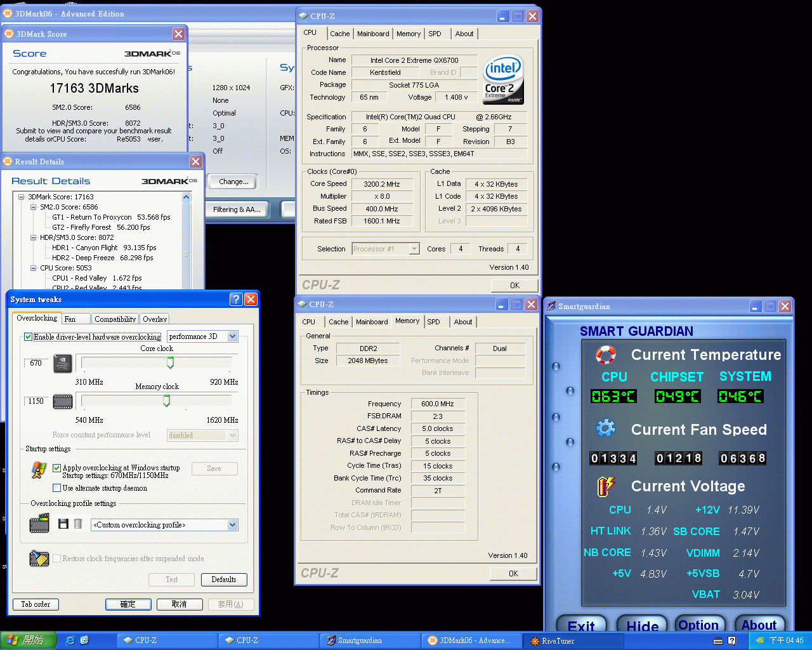Click the Smartguardian taskbar button

coord(371,640)
